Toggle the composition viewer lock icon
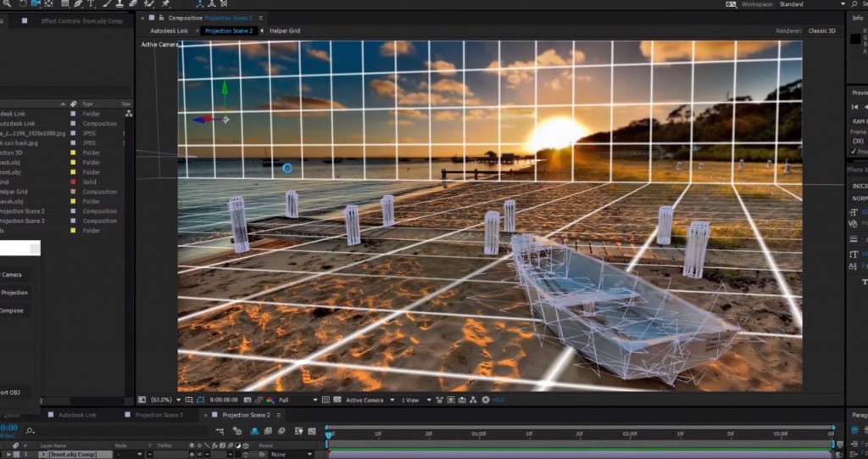The image size is (868, 459). [x=161, y=18]
